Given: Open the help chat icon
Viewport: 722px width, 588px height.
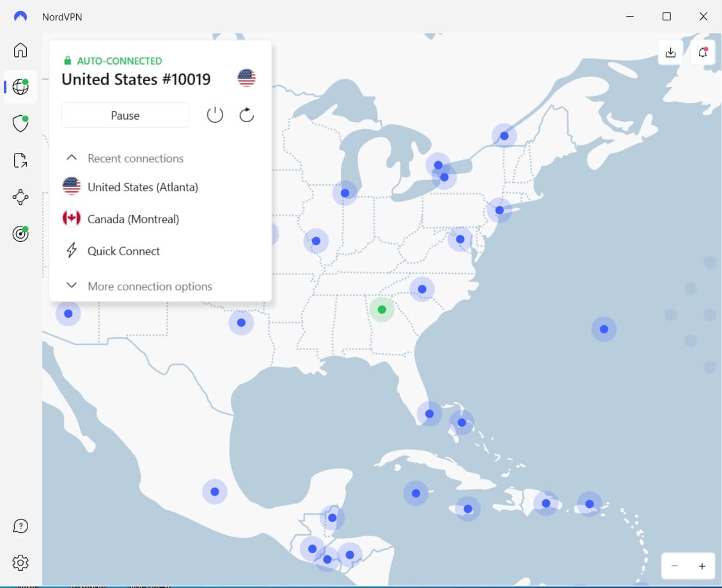Looking at the screenshot, I should tap(20, 526).
